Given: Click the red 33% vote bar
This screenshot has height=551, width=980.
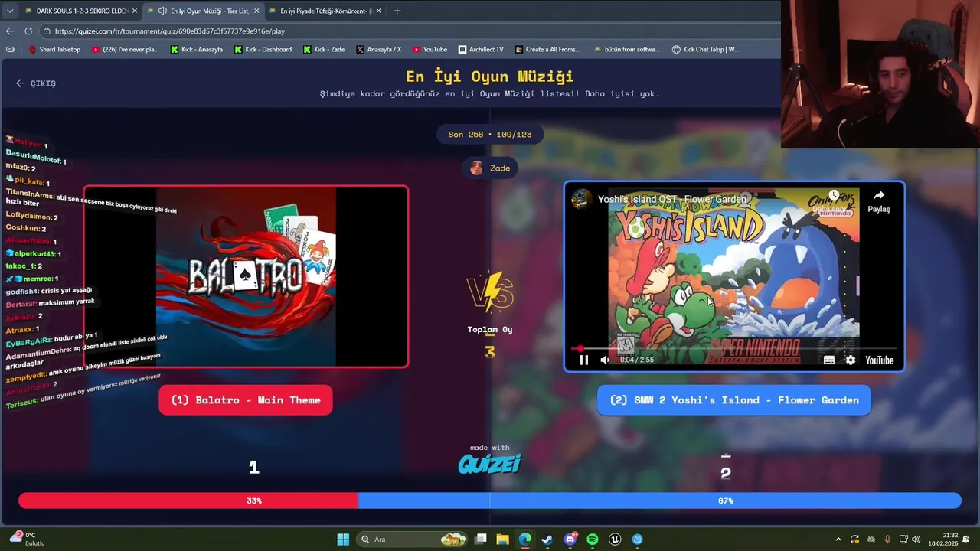Looking at the screenshot, I should point(188,500).
